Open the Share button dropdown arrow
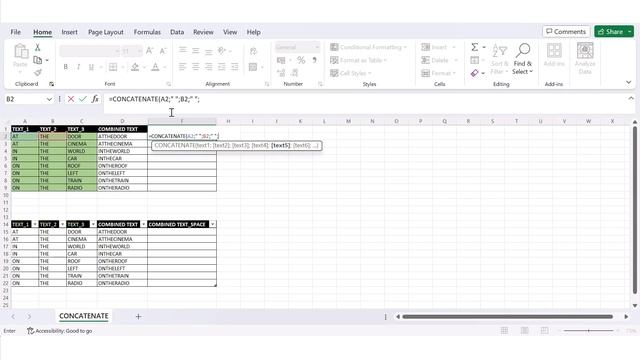The image size is (640, 360). pyautogui.click(x=629, y=31)
